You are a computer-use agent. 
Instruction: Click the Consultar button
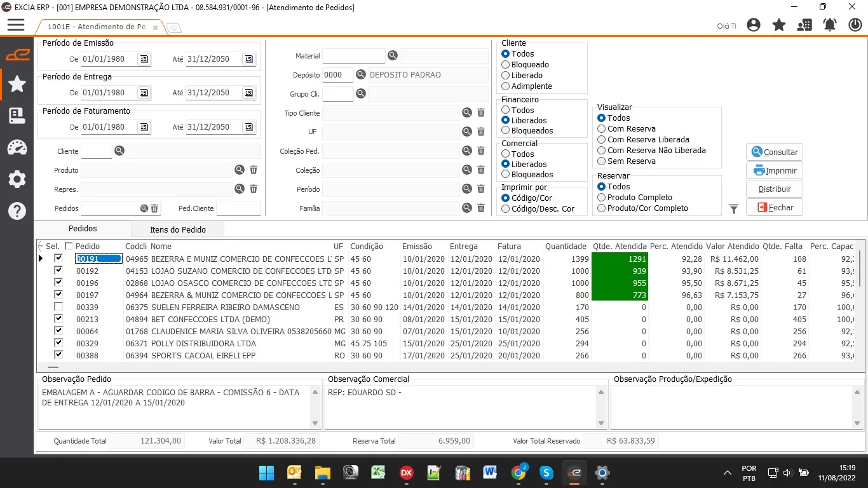point(775,152)
